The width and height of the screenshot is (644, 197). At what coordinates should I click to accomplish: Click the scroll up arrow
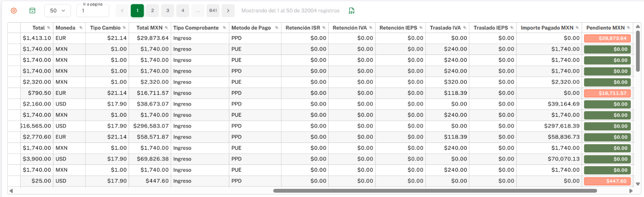click(638, 26)
